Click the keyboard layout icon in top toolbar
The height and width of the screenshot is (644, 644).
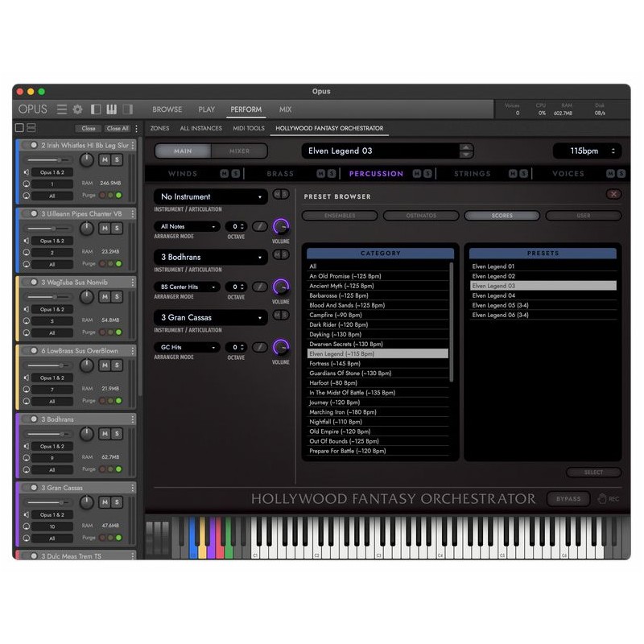(112, 109)
